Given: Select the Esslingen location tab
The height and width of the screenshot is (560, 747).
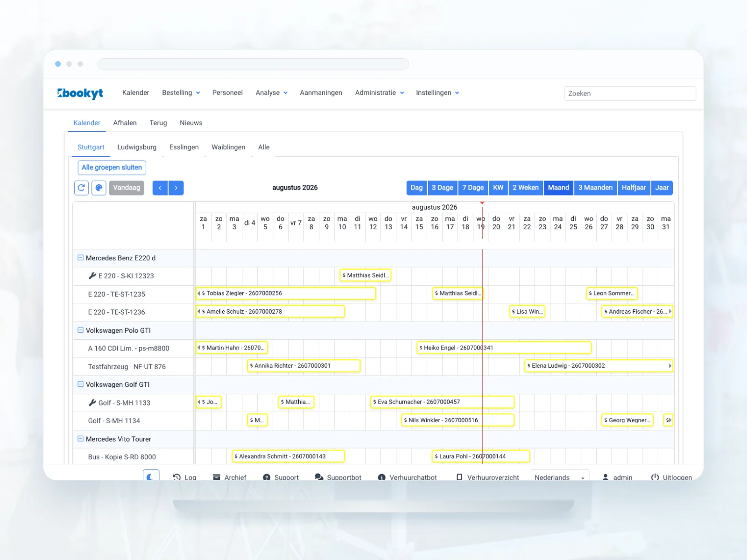Looking at the screenshot, I should (x=184, y=147).
